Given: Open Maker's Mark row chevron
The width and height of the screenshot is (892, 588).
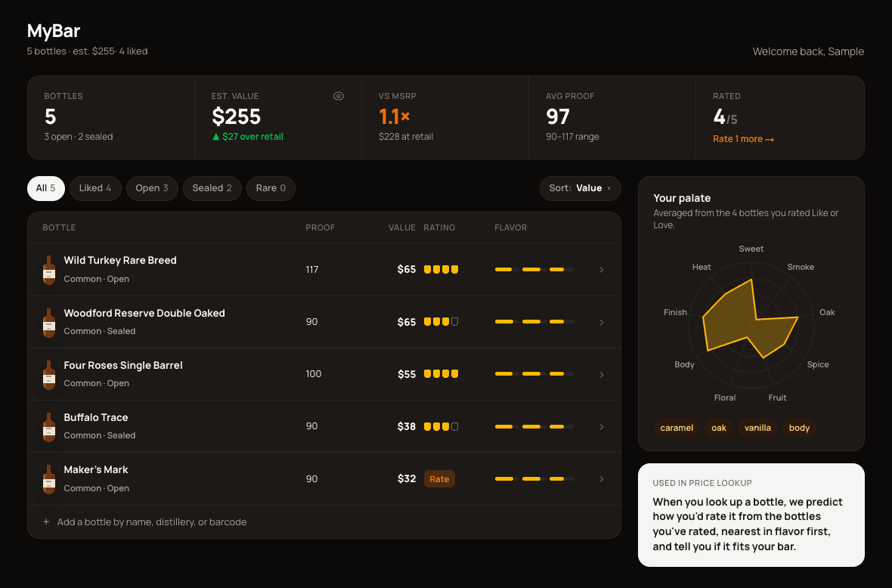Looking at the screenshot, I should (601, 479).
